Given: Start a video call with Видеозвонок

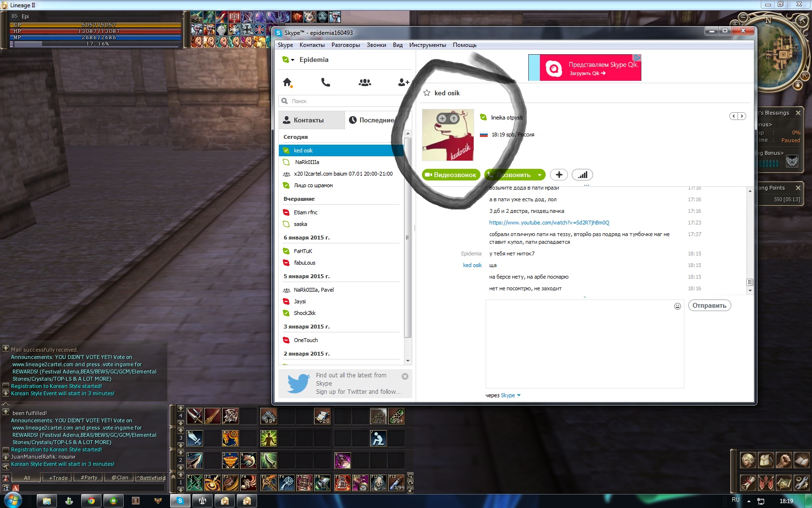Looking at the screenshot, I should pyautogui.click(x=451, y=175).
